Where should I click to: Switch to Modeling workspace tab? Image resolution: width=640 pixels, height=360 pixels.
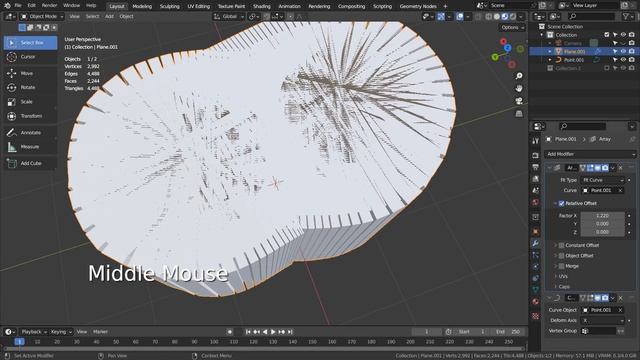(142, 6)
